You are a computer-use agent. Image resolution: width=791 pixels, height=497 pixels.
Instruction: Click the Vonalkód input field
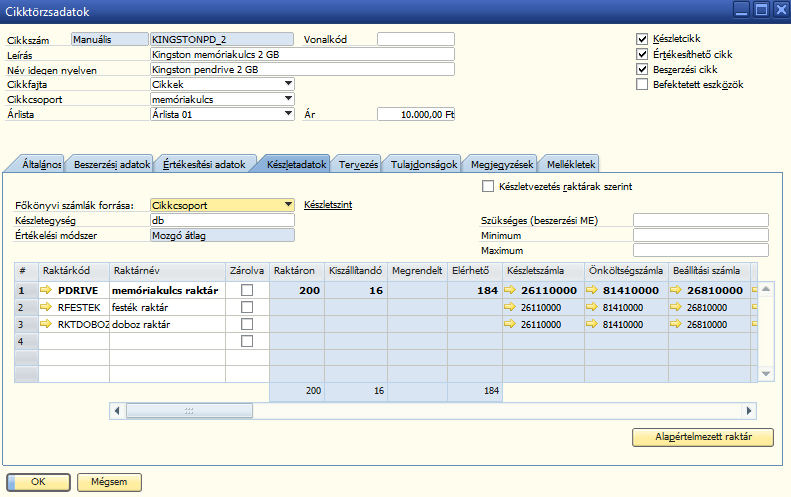pyautogui.click(x=416, y=39)
